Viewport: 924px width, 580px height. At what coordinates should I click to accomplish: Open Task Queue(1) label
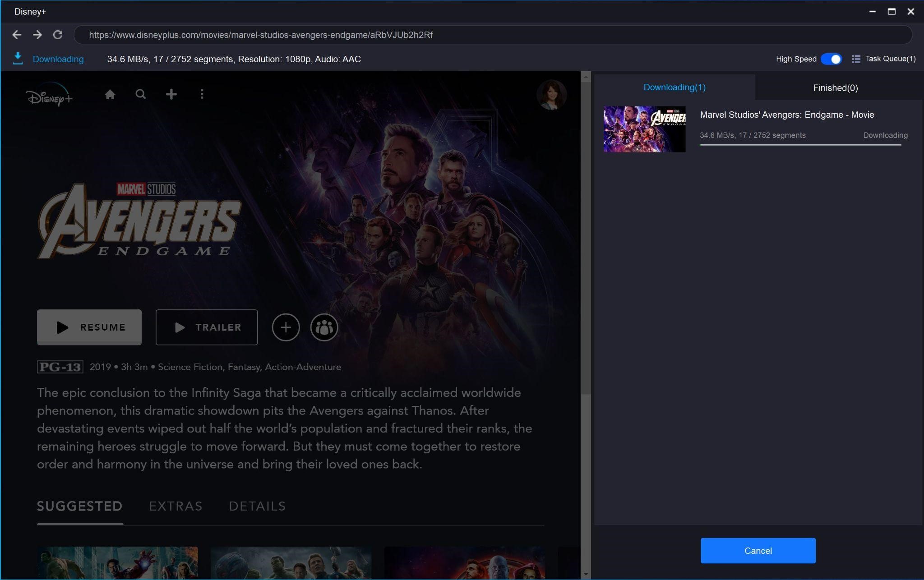coord(890,59)
